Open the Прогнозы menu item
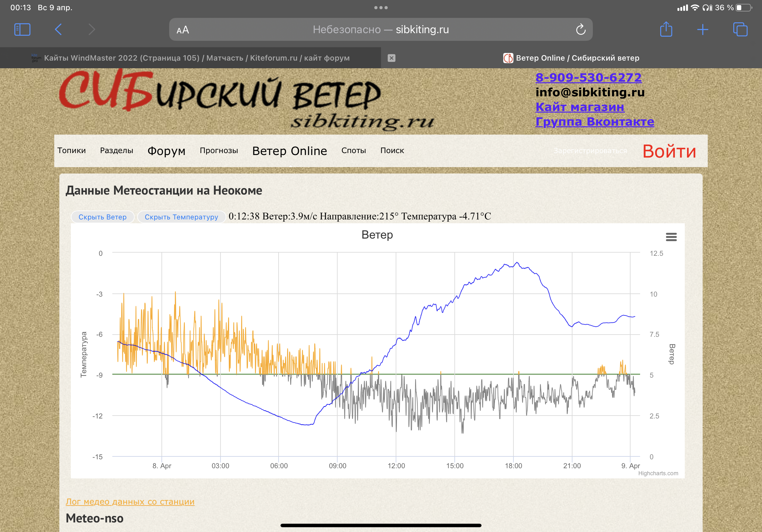Image resolution: width=762 pixels, height=532 pixels. click(219, 151)
